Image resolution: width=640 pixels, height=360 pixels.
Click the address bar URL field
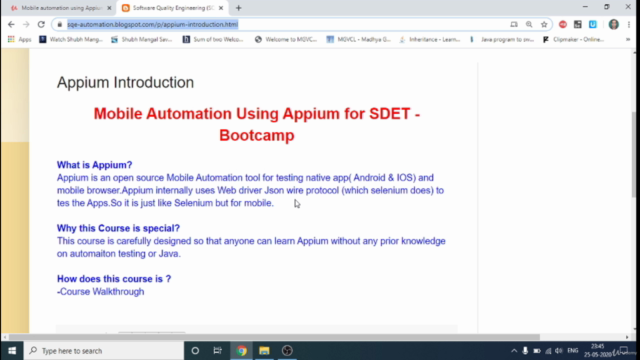point(286,24)
